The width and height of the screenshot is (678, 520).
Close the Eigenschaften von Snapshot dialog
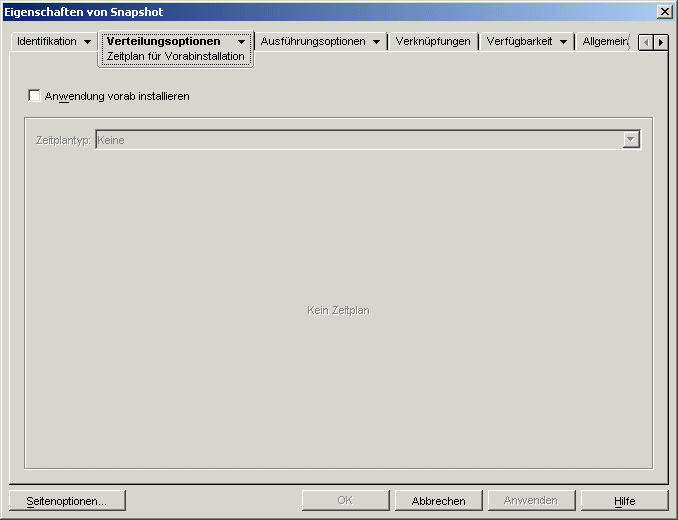pos(664,12)
